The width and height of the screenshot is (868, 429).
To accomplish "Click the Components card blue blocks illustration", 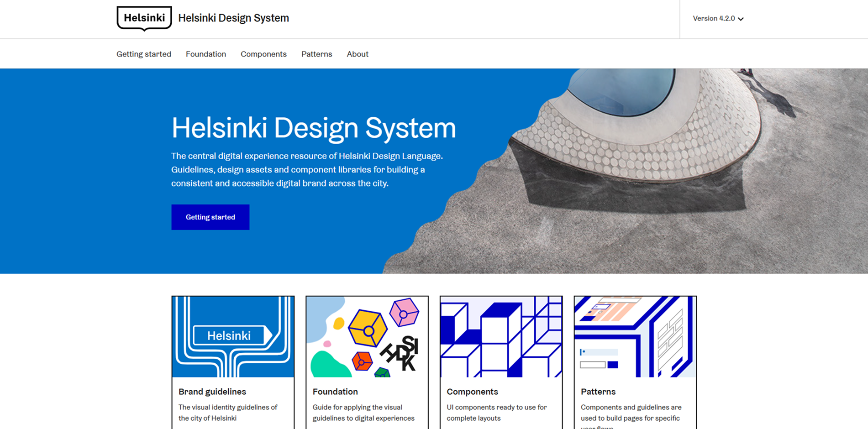I will [501, 337].
